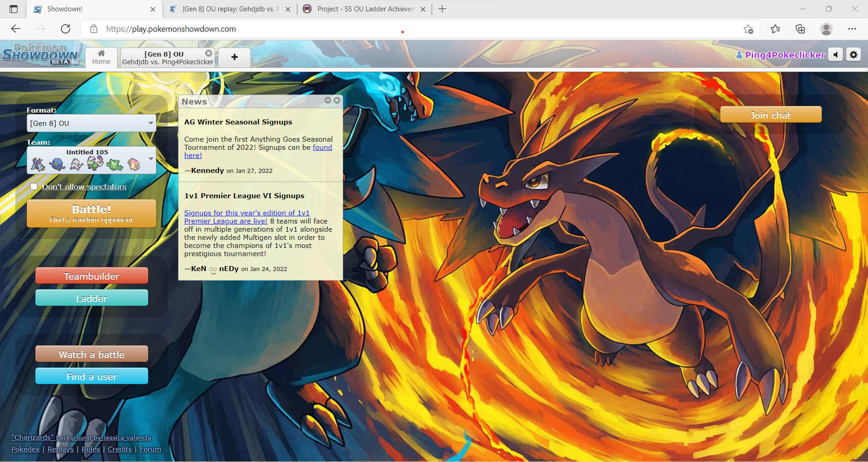868x462 pixels.
Task: Go back in browser history
Action: point(16,29)
